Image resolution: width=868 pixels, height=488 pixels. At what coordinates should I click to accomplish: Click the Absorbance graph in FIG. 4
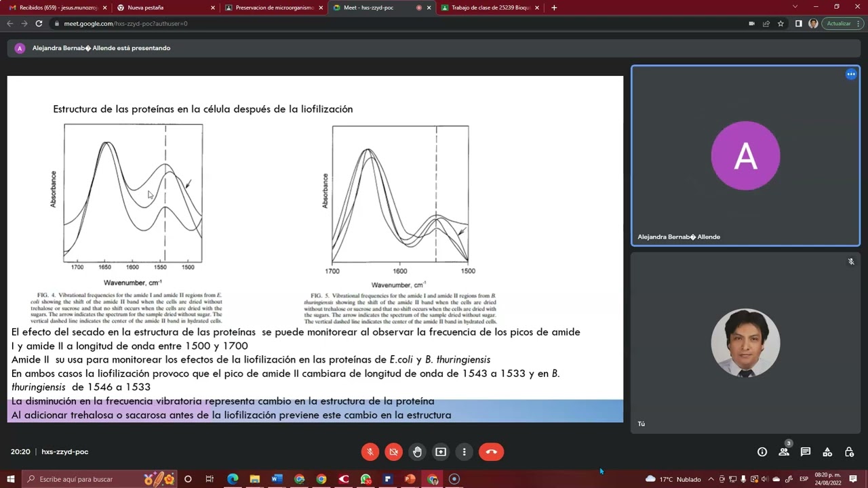[133, 193]
